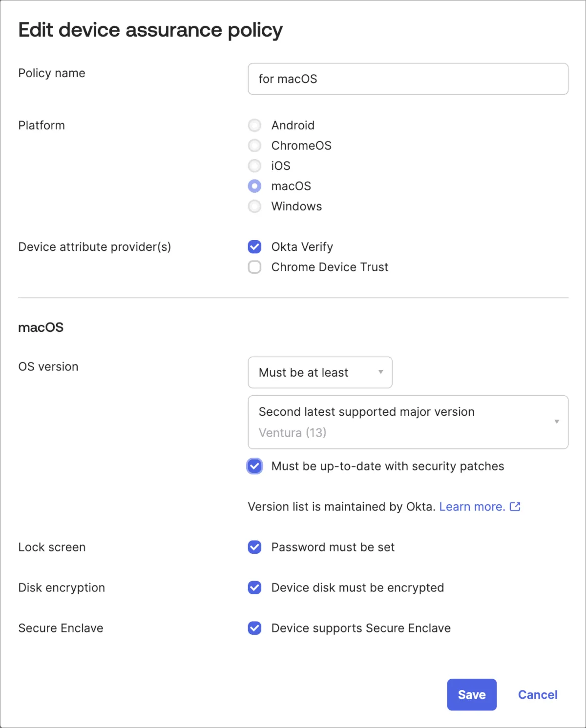This screenshot has width=586, height=728.
Task: Uncheck the Okta Verify provider checkbox
Action: click(x=254, y=247)
